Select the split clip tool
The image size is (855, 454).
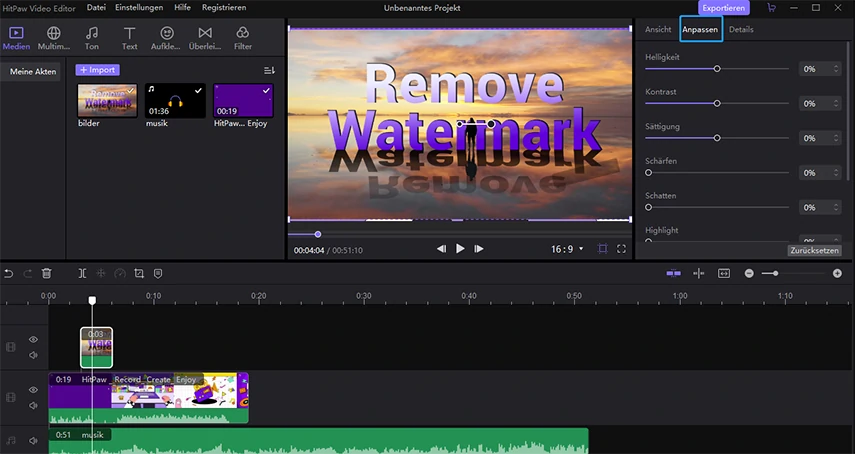[x=82, y=274]
